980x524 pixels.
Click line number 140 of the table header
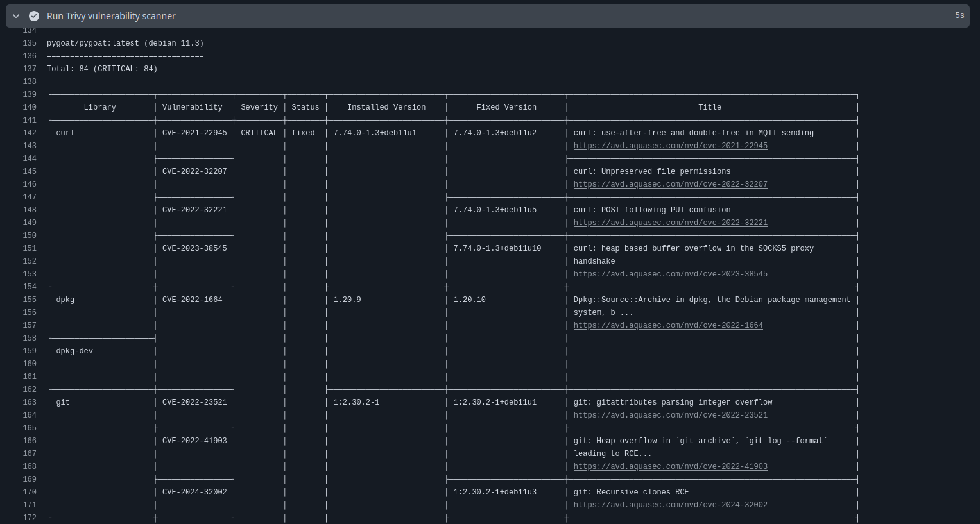pos(30,107)
